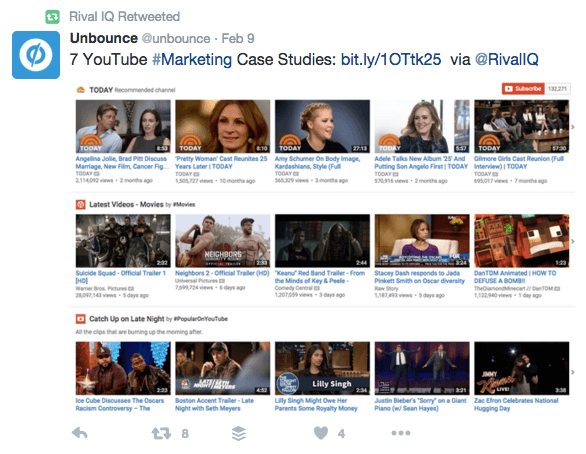Open the Suicide Squad trailer thumbnail
This screenshot has width=586, height=454.
[x=123, y=241]
